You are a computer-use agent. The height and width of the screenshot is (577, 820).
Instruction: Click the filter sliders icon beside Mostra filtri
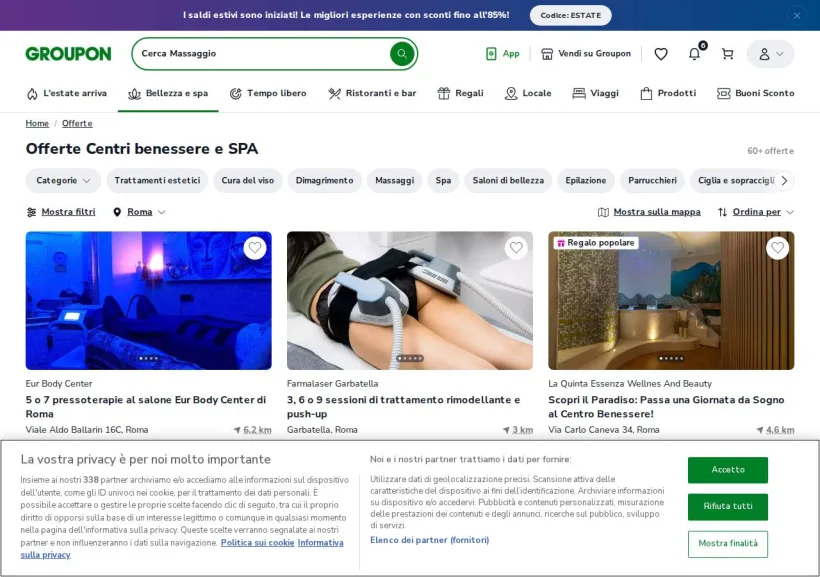tap(31, 212)
